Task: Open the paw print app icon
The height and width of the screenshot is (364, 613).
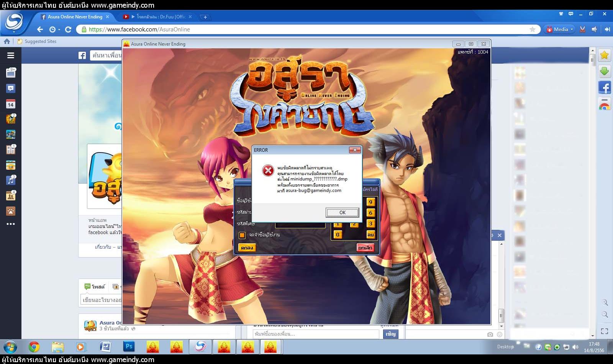Action: [11, 211]
